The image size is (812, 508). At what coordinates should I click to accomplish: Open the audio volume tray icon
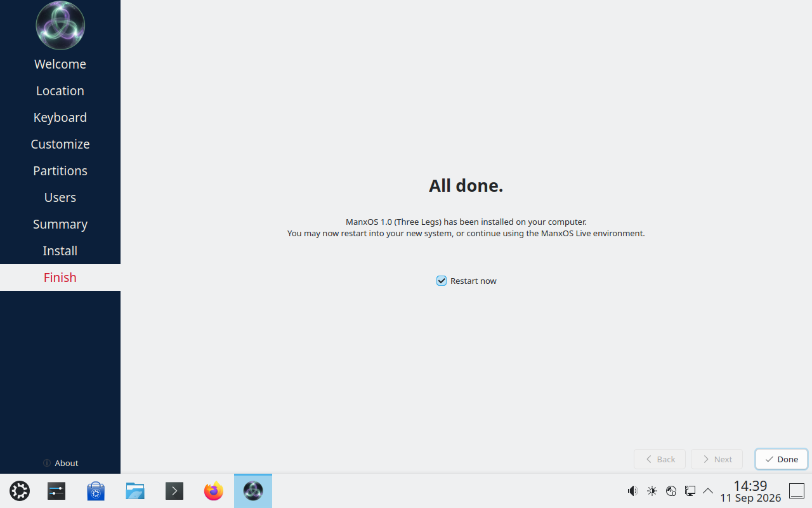click(x=632, y=491)
